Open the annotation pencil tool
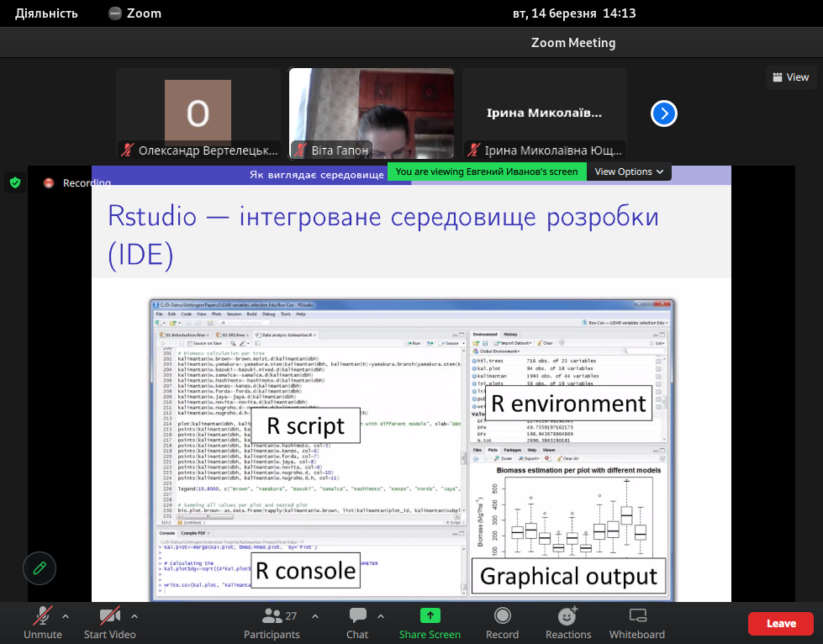 (40, 568)
